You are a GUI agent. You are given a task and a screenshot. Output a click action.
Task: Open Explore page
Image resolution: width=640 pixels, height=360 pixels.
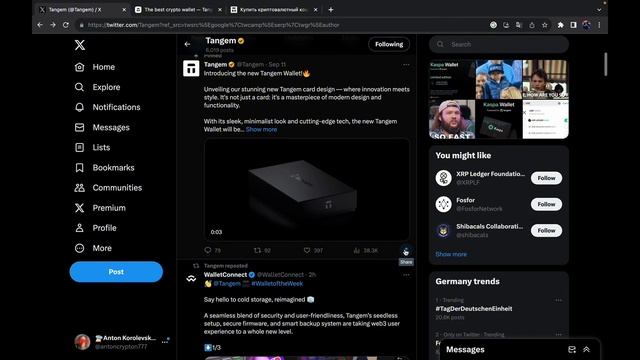click(x=98, y=87)
